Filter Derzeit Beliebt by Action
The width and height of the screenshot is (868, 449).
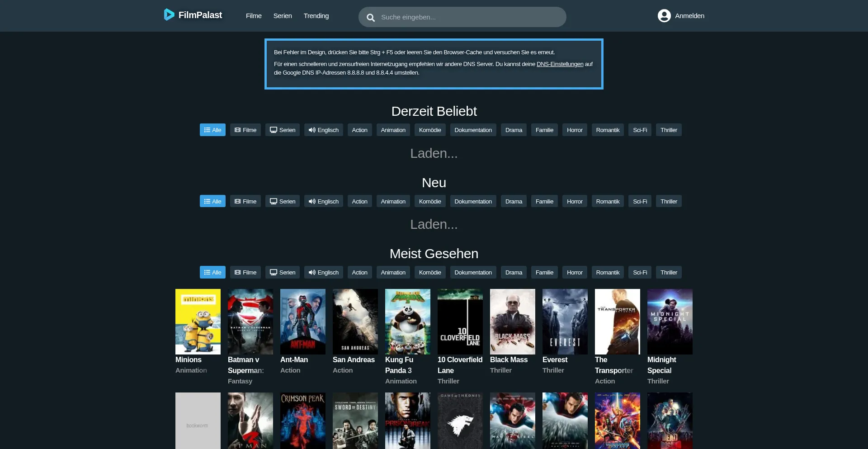click(x=360, y=130)
